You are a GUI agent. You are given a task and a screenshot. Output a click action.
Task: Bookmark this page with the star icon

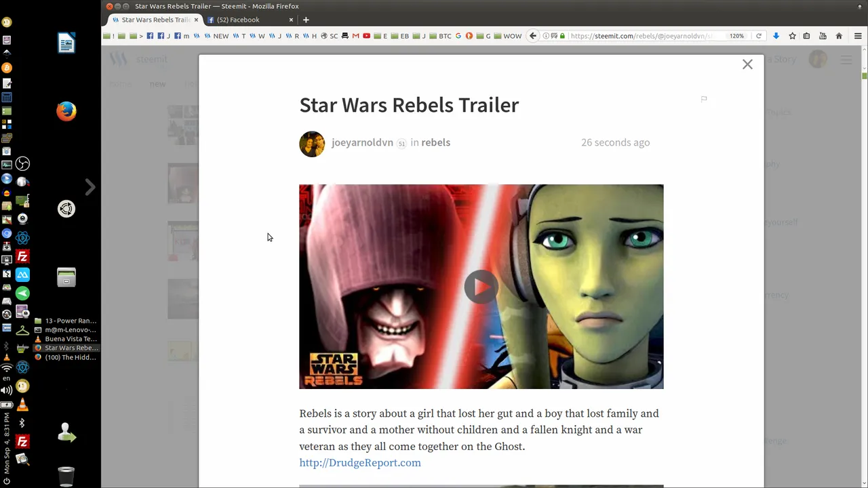click(792, 36)
